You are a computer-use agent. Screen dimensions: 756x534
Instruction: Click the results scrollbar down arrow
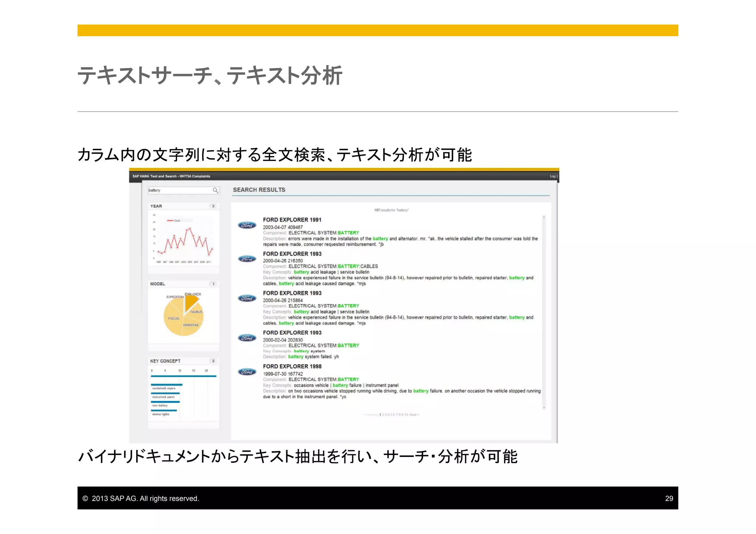[544, 407]
